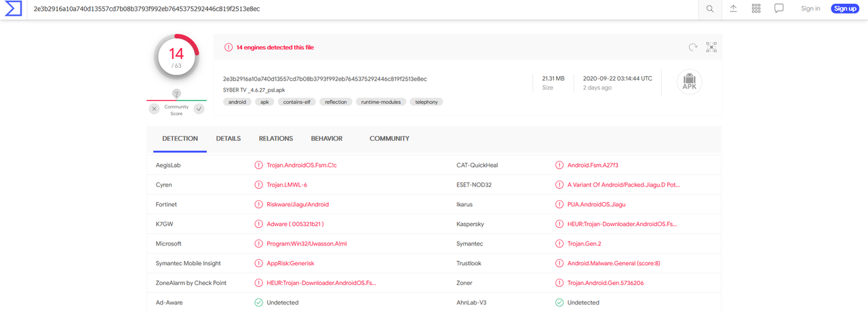
Task: Click the reanalyze refresh icon
Action: (x=693, y=47)
